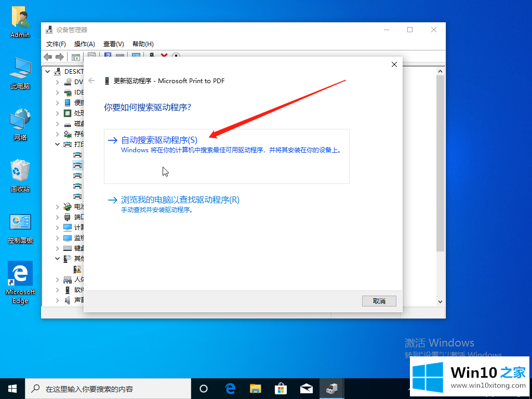The height and width of the screenshot is (399, 532).
Task: Click the scrollbar down arrow in Device Manager
Action: point(440,301)
